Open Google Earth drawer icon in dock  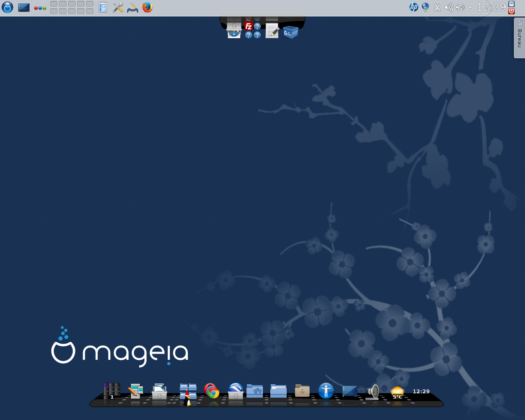point(236,391)
